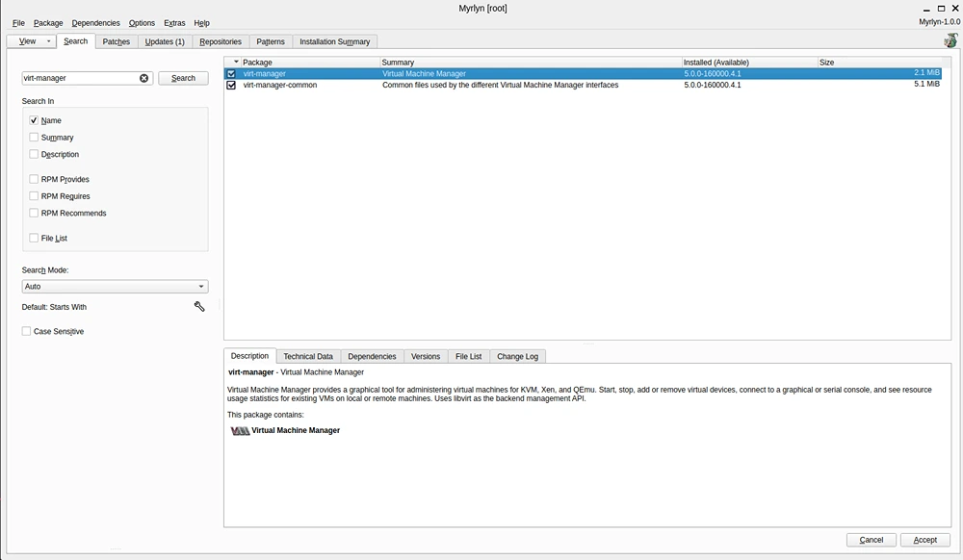Open the Extras menu
963x560 pixels.
click(x=174, y=23)
